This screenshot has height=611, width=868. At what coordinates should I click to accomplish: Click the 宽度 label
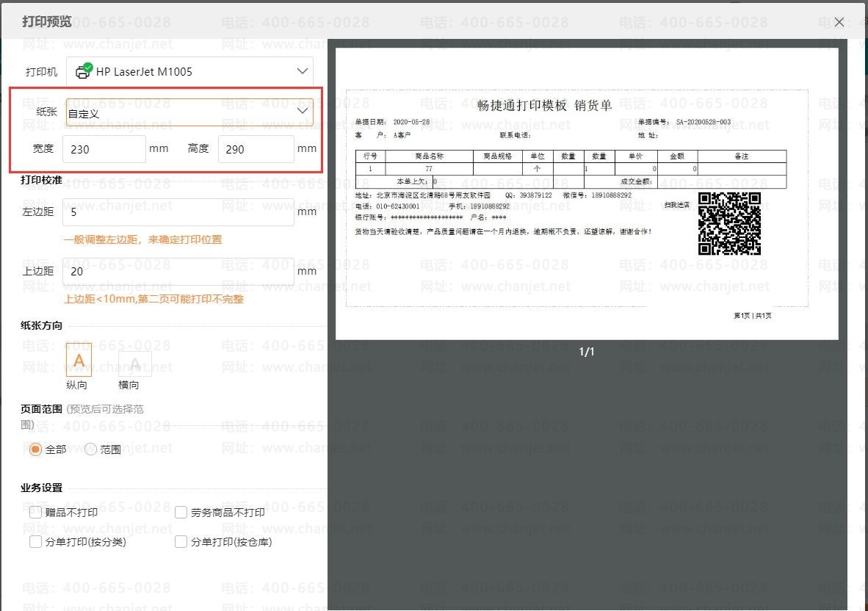tap(43, 148)
